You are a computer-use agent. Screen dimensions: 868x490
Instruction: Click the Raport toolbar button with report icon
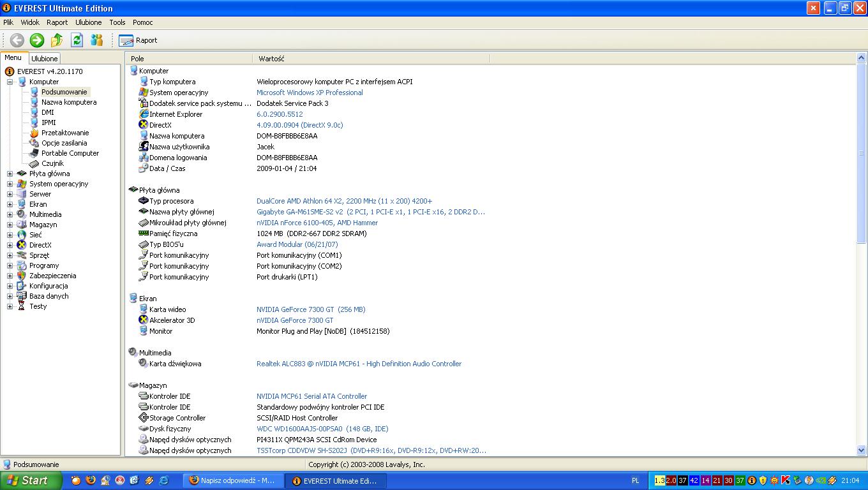pos(138,40)
